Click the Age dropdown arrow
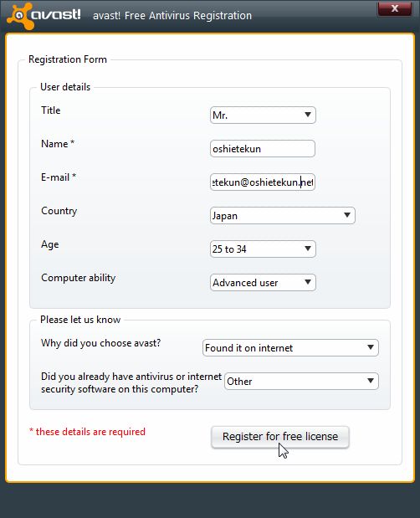This screenshot has height=518, width=420. 308,249
